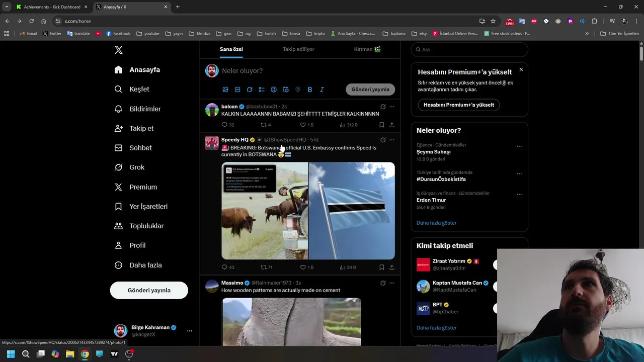Viewport: 644px width, 362px height.
Task: Click the Grok icon in composer toolbar
Action: pyautogui.click(x=250, y=89)
